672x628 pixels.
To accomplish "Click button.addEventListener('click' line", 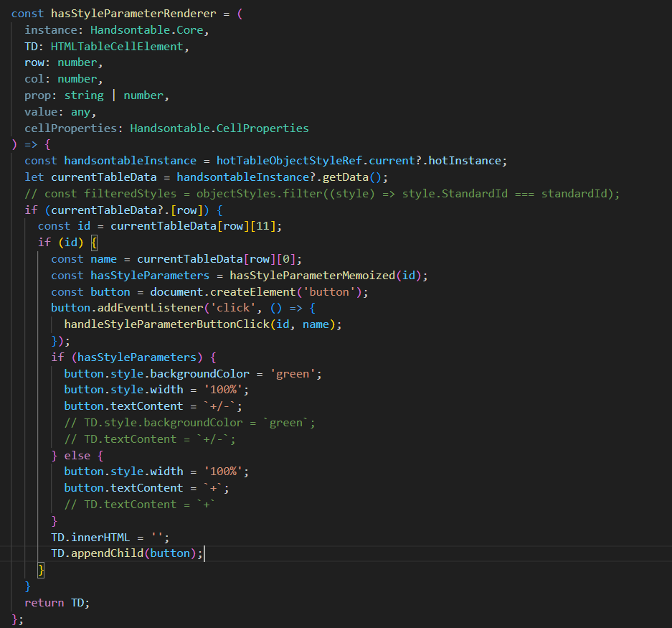I will point(183,308).
